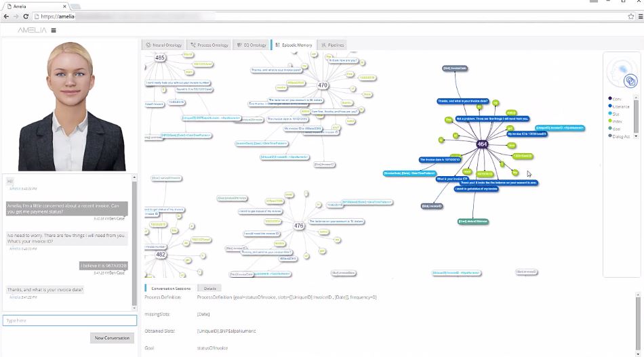Select conversation node 464 in the graph

pos(482,144)
